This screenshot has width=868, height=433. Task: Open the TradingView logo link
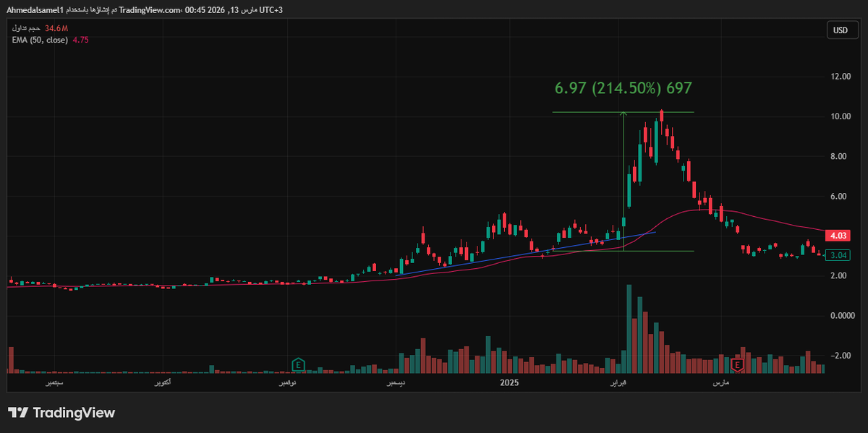pos(61,413)
